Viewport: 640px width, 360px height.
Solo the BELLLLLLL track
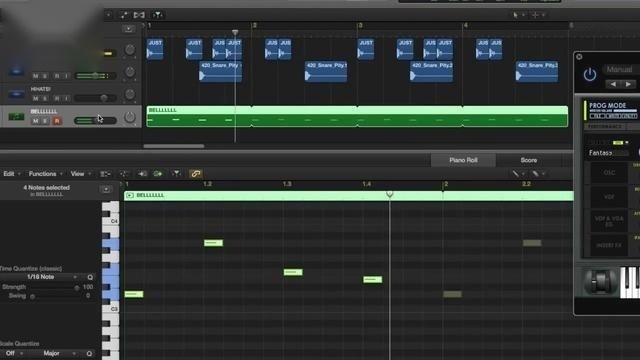click(45, 121)
